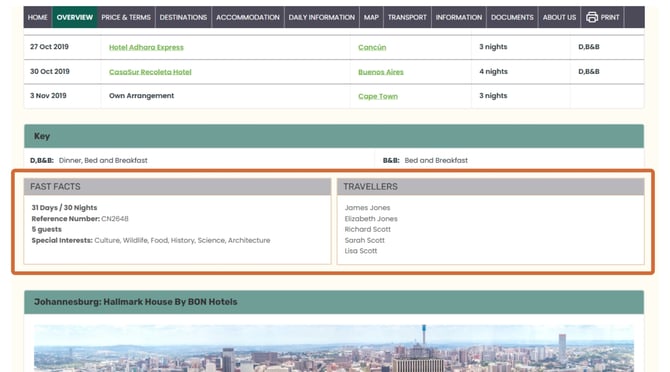
Task: Click the B&B: Bed and Breakfast key text
Action: 425,161
